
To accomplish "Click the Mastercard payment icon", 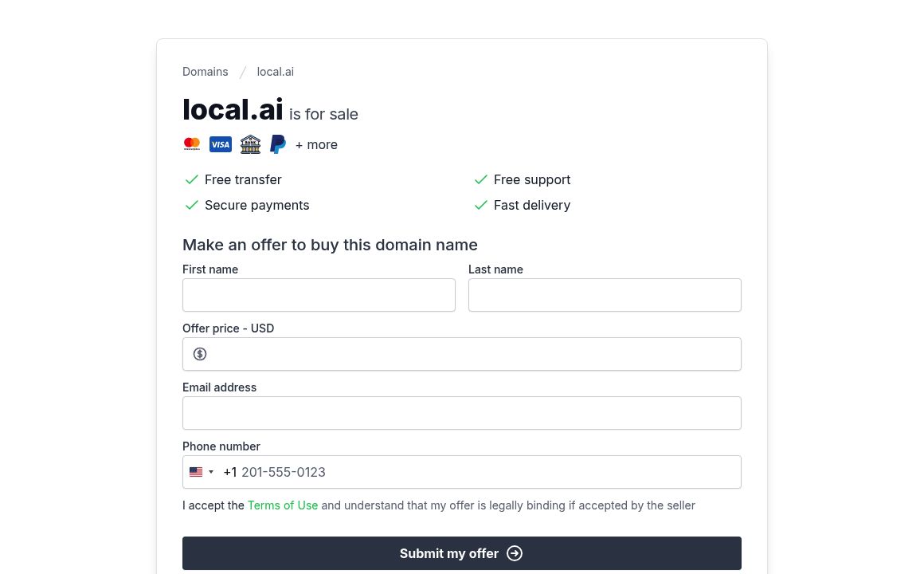I will pyautogui.click(x=192, y=144).
